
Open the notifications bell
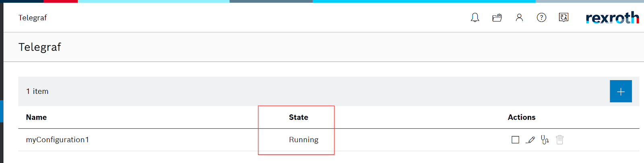click(x=475, y=18)
